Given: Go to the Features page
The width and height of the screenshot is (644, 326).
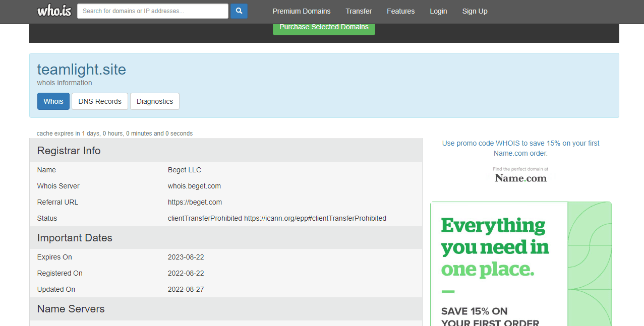Looking at the screenshot, I should click(x=400, y=11).
